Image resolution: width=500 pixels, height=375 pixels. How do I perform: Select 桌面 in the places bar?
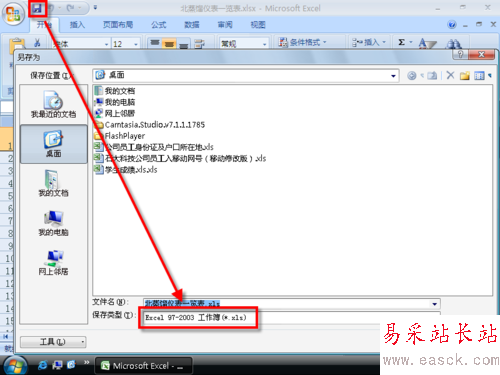coord(53,144)
